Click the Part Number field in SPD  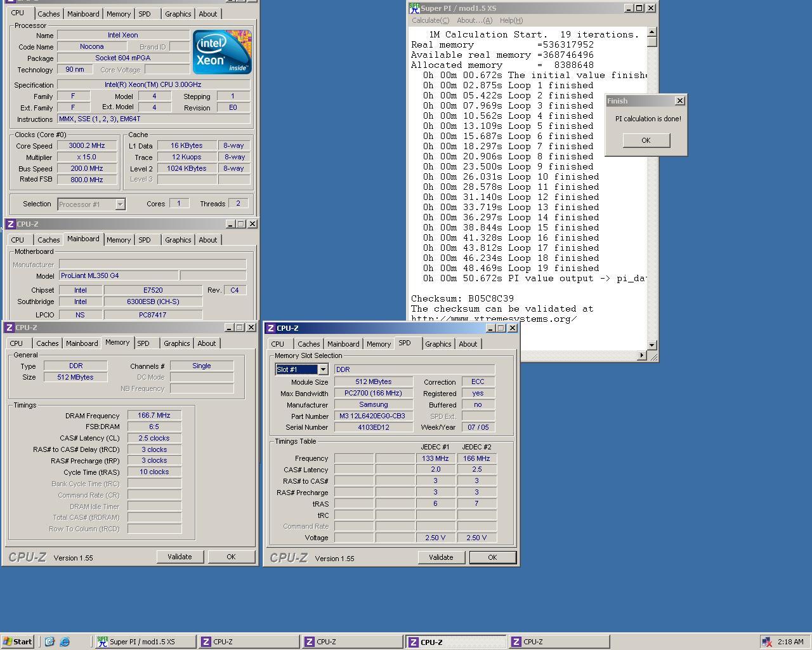tap(374, 416)
